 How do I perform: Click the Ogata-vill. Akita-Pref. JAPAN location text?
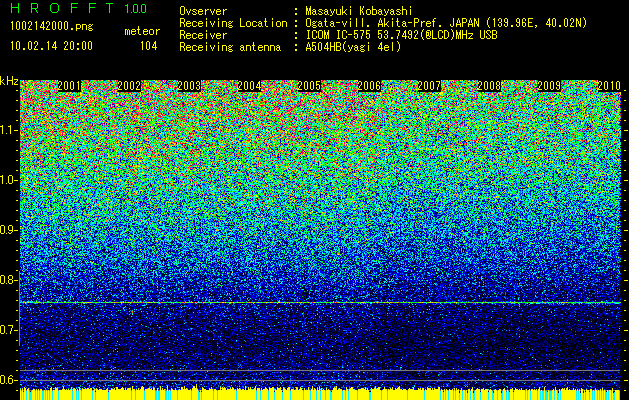[446, 23]
